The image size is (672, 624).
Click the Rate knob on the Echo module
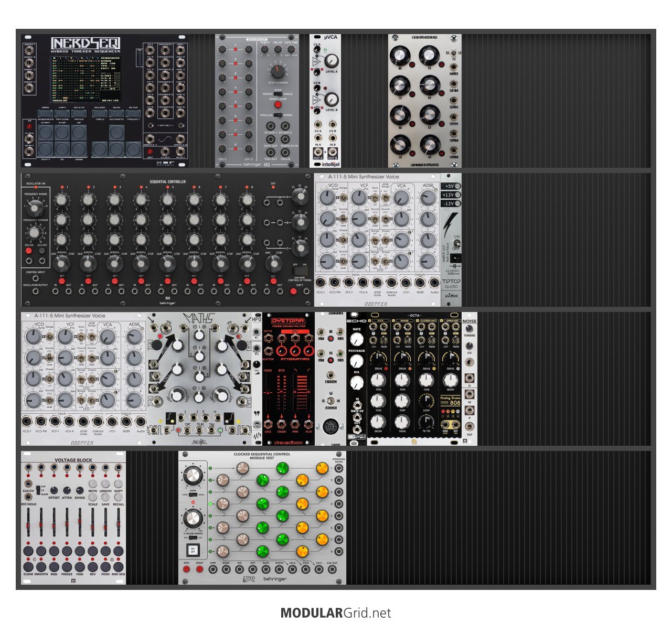[x=357, y=339]
